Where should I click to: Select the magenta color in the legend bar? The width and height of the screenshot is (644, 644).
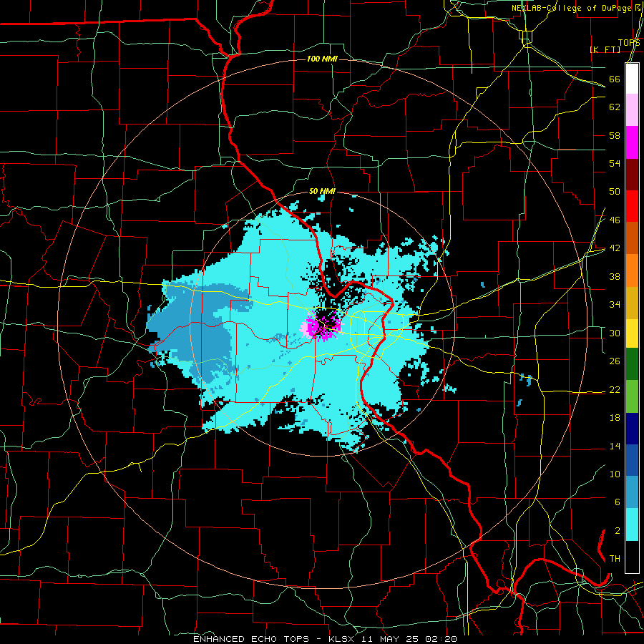coord(632,142)
